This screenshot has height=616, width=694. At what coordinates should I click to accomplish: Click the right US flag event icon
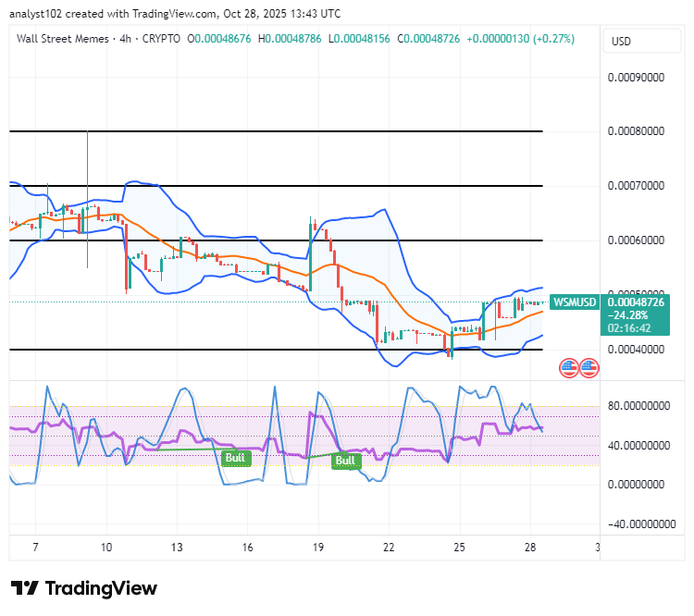tap(589, 368)
